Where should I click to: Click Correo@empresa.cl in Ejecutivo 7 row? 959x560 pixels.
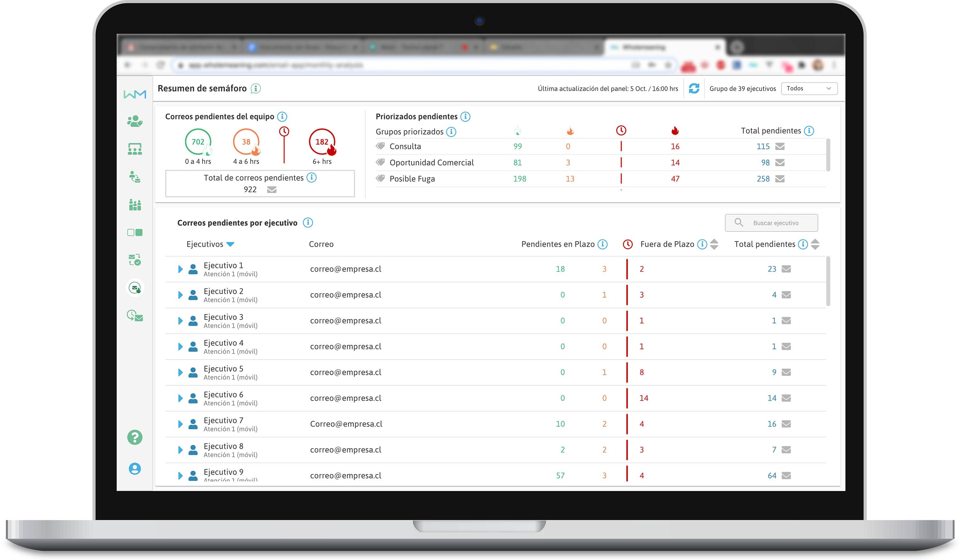tap(346, 424)
